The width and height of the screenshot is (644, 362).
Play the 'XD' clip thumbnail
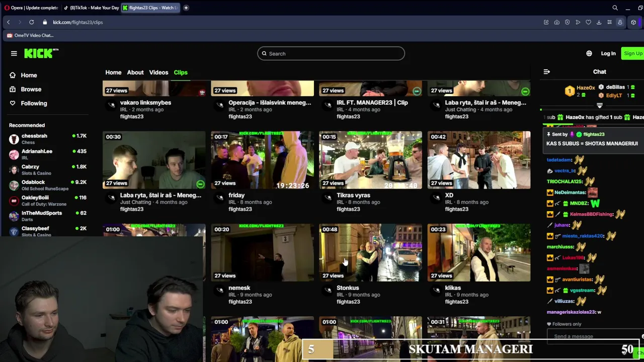[479, 160]
